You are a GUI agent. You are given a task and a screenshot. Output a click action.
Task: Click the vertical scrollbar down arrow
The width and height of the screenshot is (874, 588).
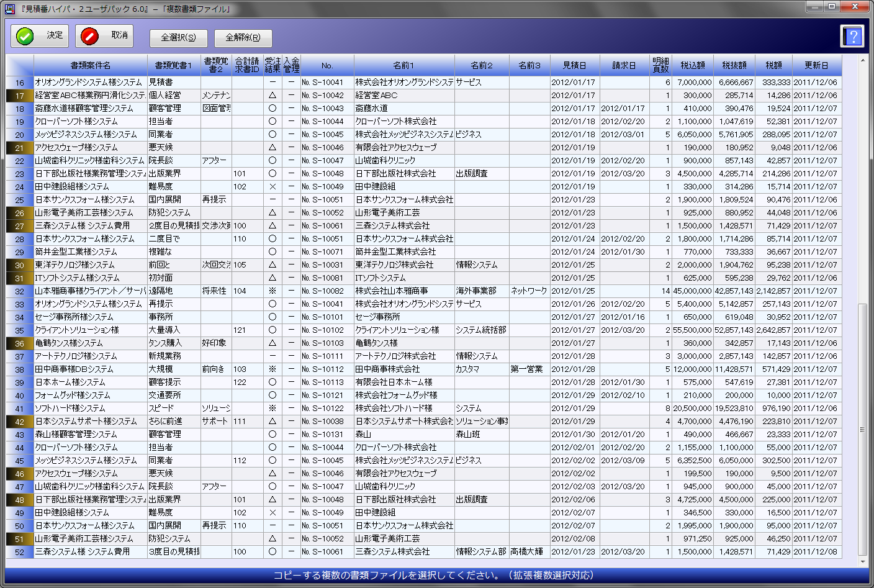pos(863,562)
